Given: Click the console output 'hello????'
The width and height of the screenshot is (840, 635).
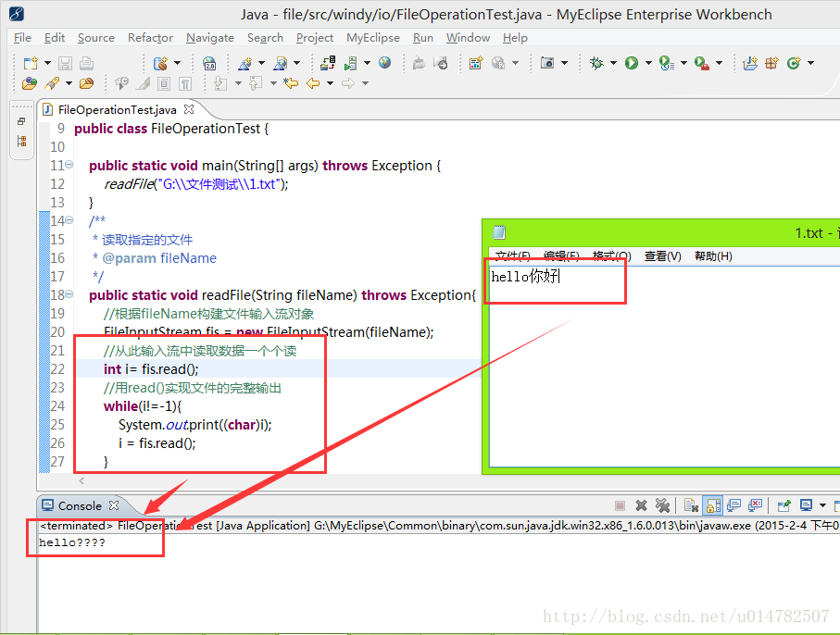Looking at the screenshot, I should tap(72, 543).
